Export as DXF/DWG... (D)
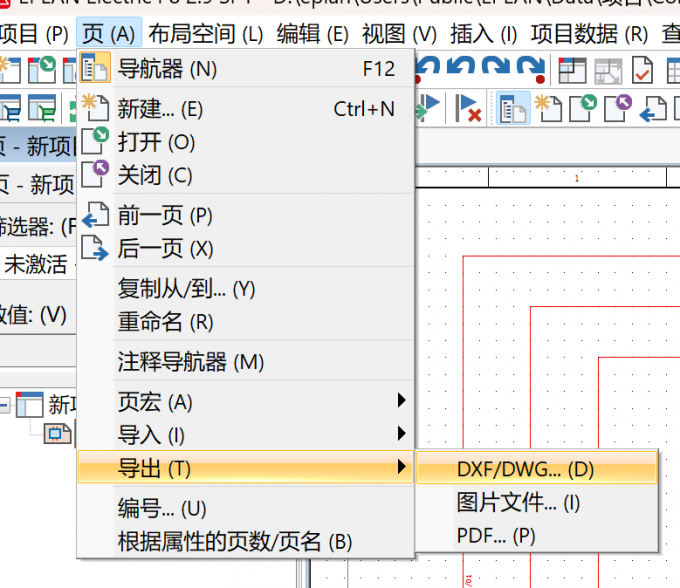The width and height of the screenshot is (680, 588). tap(537, 468)
